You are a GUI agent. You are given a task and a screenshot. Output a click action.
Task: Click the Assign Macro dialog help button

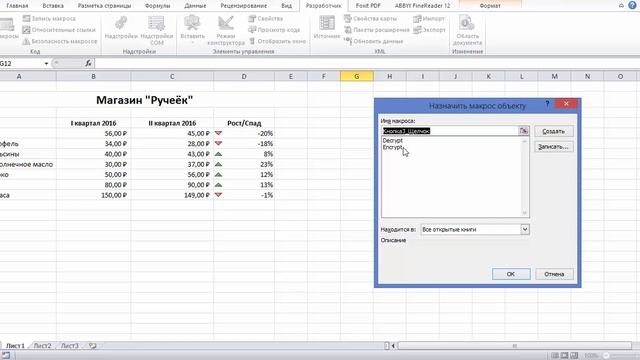547,104
